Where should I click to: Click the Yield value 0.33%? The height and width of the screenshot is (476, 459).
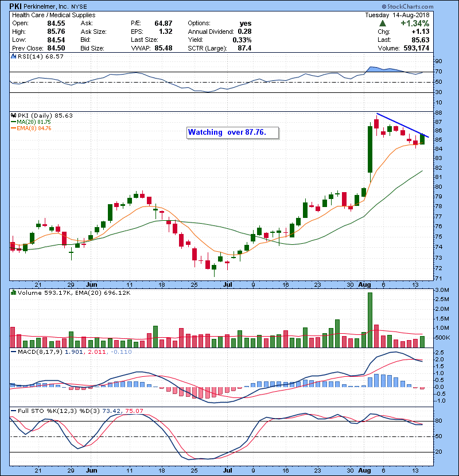242,40
